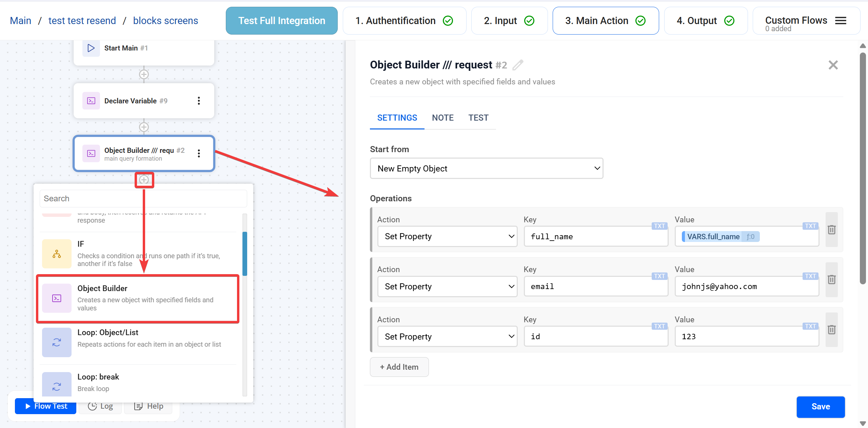Select the IF block icon in popup
Image resolution: width=868 pixels, height=428 pixels.
56,253
